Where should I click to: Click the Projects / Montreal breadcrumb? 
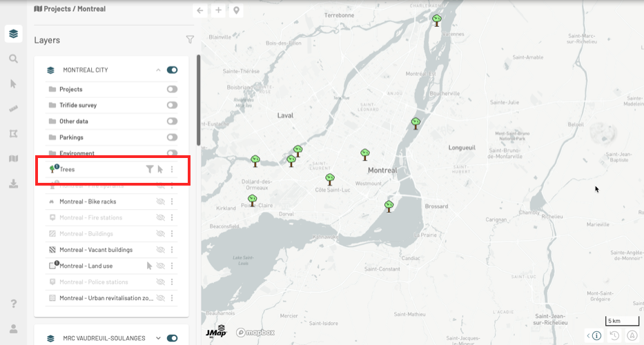[70, 9]
